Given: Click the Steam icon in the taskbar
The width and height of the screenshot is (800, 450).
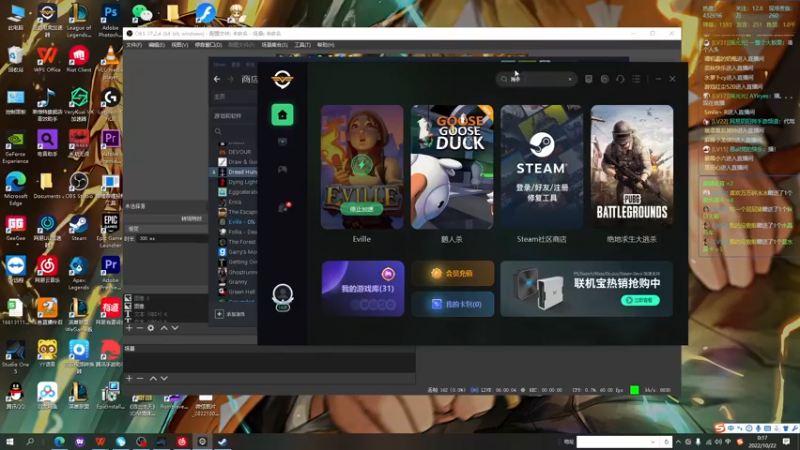Looking at the screenshot, I should tap(222, 442).
